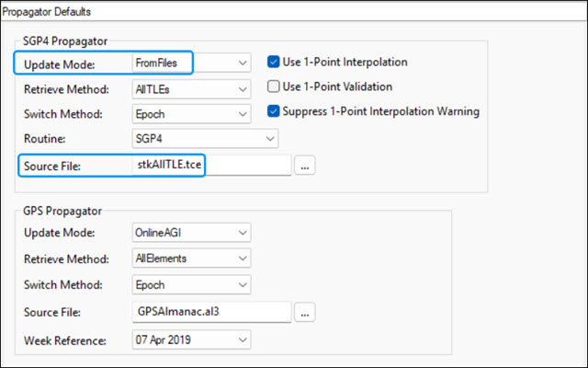Viewport: 588px width, 368px height.
Task: Enable Use 1-Point Validation
Action: click(x=274, y=86)
